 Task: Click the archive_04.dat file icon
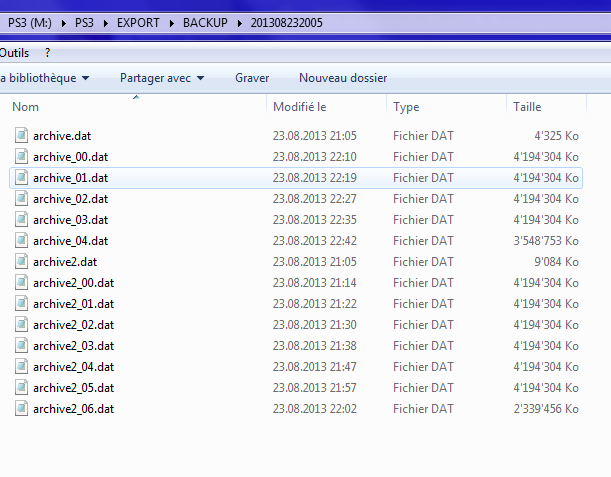click(x=21, y=241)
